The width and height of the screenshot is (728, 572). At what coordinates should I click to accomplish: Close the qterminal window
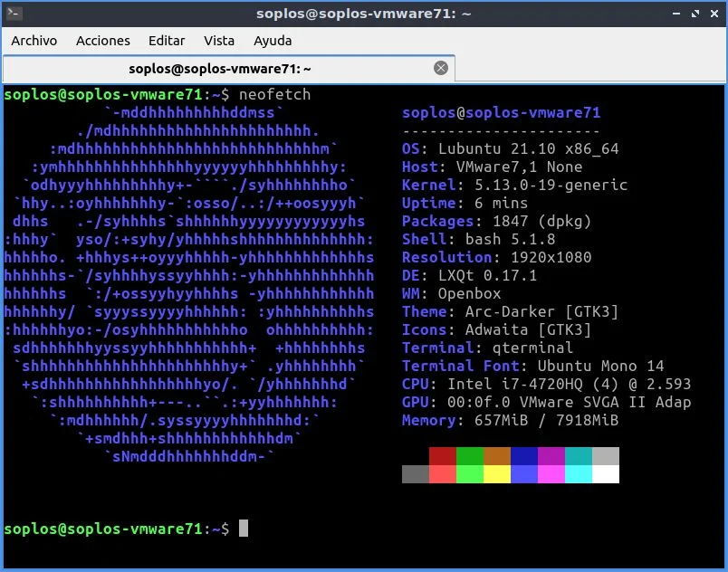pyautogui.click(x=714, y=14)
